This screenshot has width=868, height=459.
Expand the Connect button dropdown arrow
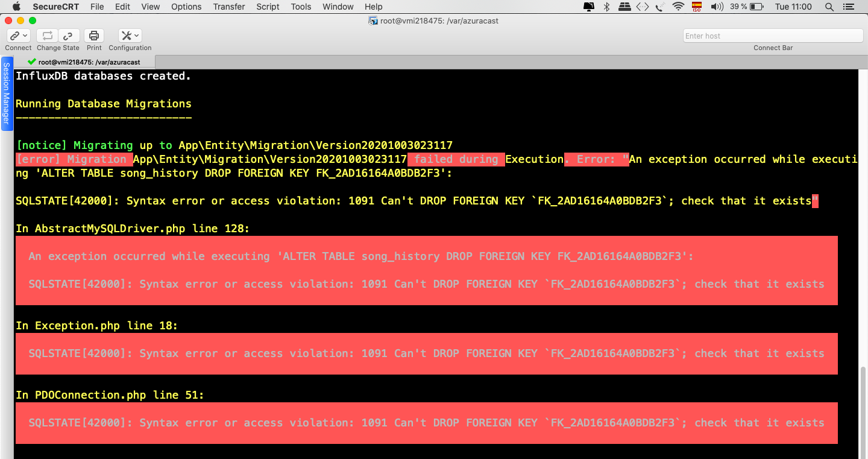25,35
